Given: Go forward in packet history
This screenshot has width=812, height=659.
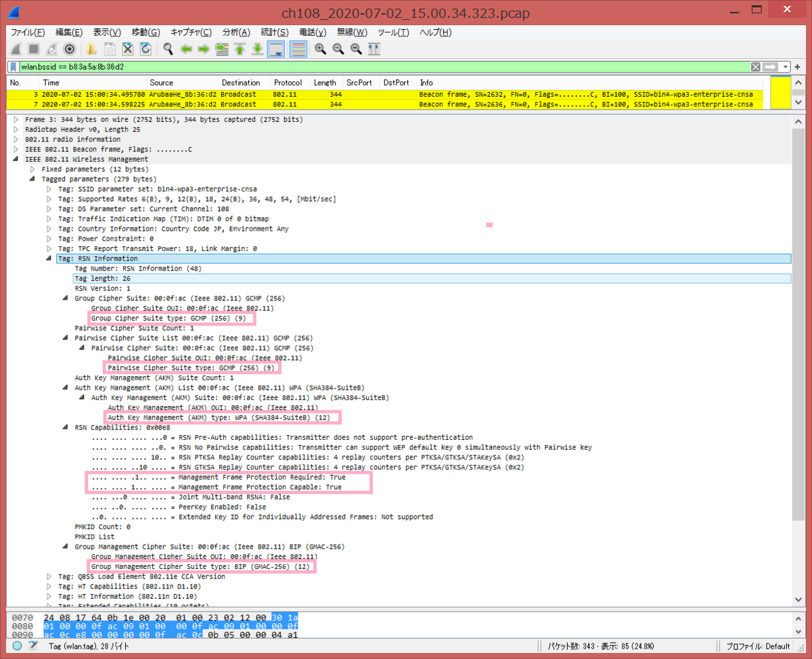Looking at the screenshot, I should (203, 49).
